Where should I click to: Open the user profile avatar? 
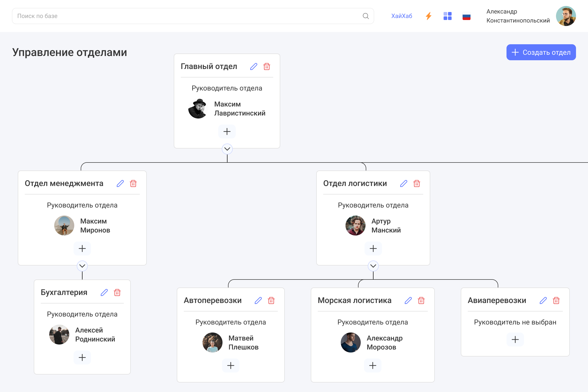pos(566,16)
